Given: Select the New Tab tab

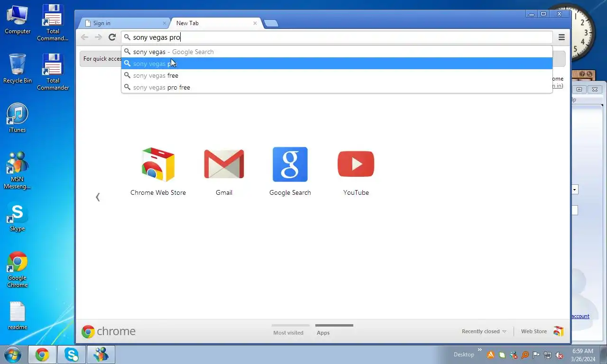Looking at the screenshot, I should 216,23.
